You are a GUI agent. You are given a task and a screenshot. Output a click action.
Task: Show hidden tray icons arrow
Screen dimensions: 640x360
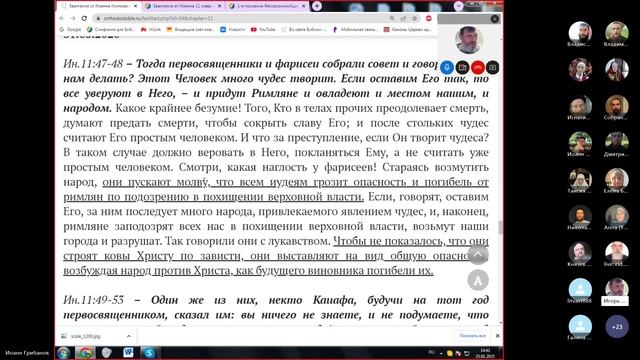tap(441, 353)
